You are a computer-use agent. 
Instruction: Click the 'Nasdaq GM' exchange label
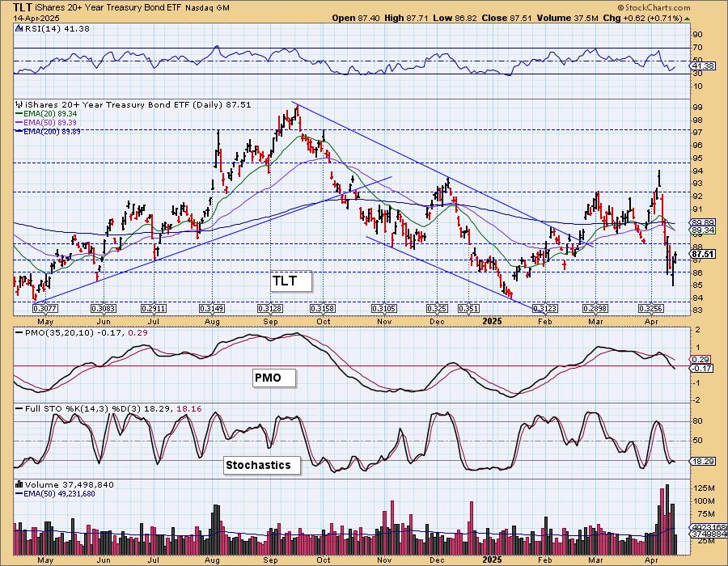(x=206, y=8)
